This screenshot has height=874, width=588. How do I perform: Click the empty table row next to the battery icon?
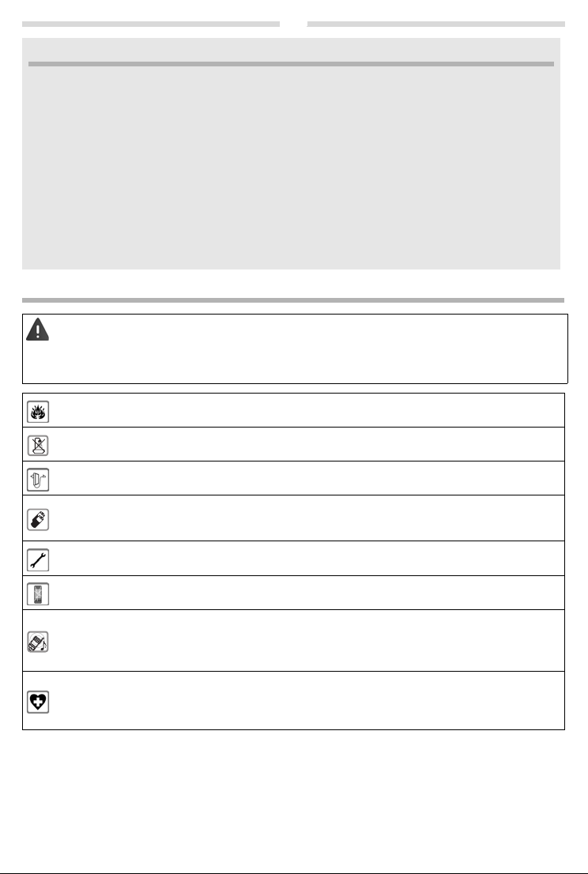[x=293, y=518]
